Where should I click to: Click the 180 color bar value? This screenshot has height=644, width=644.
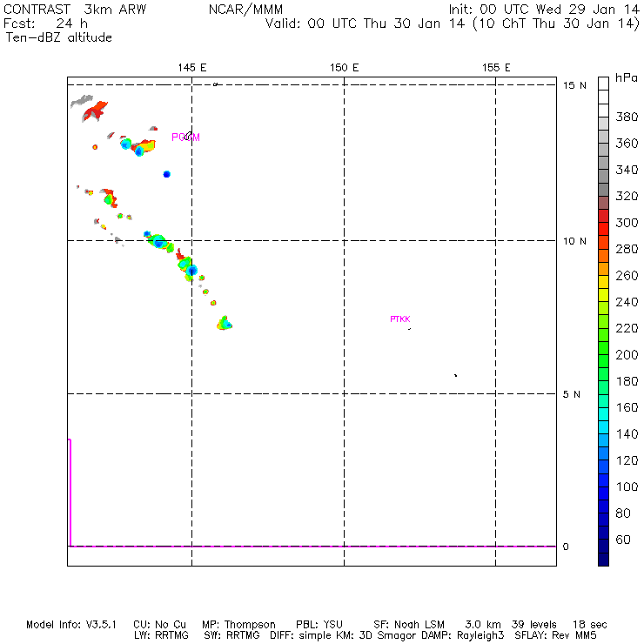[x=627, y=381]
